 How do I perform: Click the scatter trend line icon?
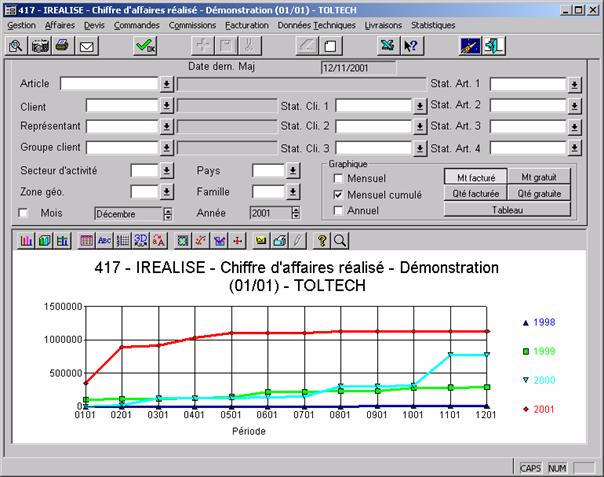[x=201, y=241]
